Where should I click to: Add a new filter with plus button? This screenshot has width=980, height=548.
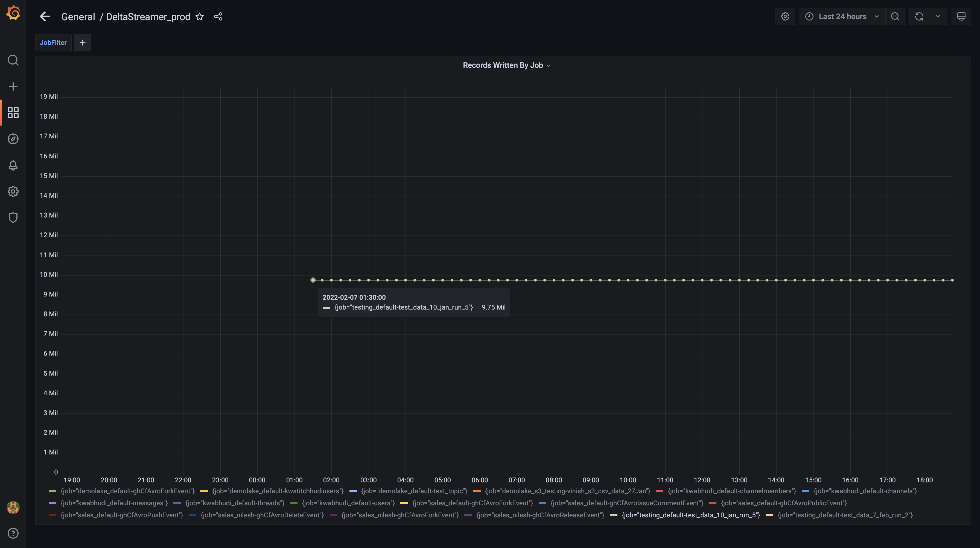click(83, 43)
